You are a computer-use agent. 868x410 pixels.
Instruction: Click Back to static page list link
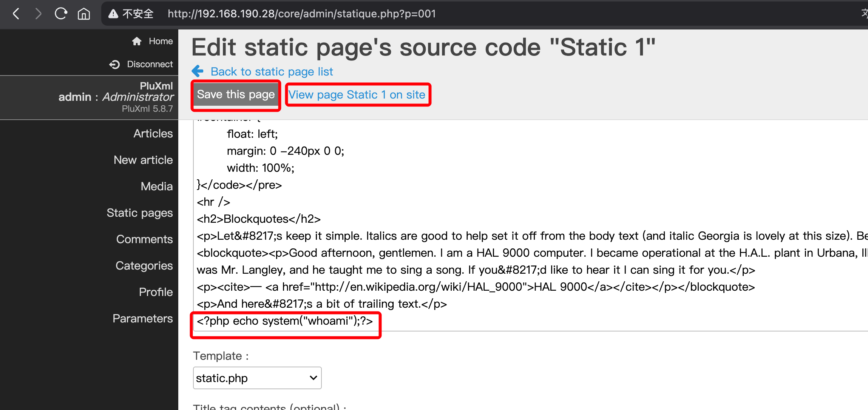[x=272, y=72]
